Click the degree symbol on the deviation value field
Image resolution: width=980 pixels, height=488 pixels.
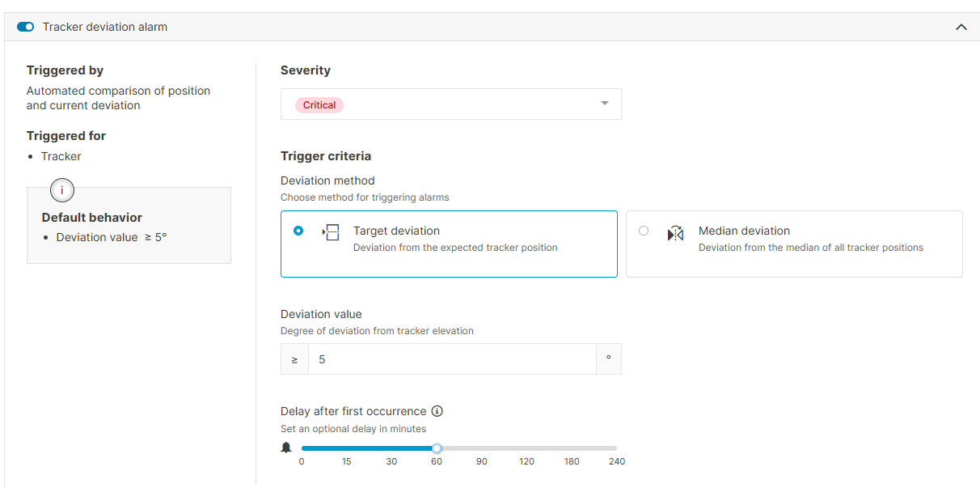608,359
